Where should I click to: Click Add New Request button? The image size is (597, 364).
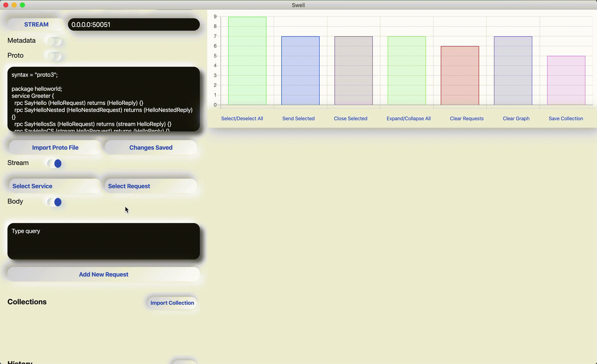[103, 274]
